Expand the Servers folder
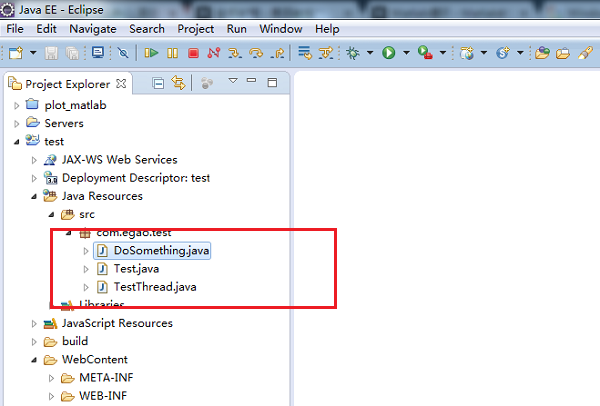This screenshot has width=600, height=406. (16, 124)
